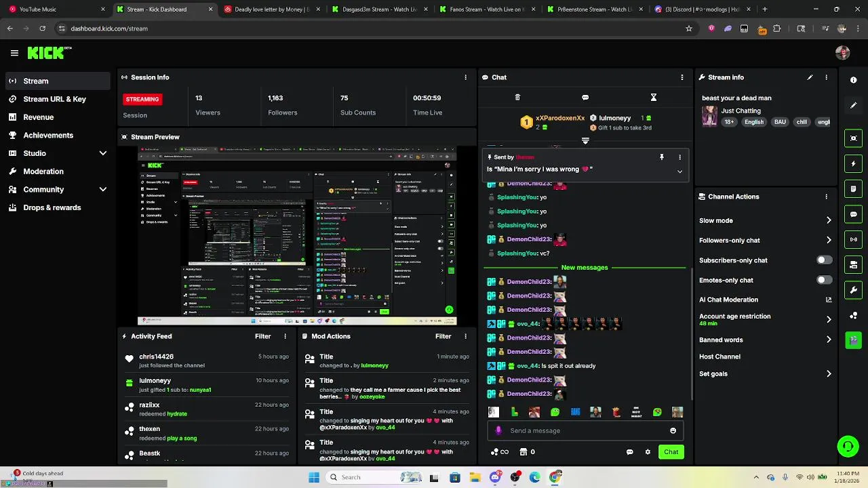Image resolution: width=868 pixels, height=488 pixels.
Task: Select the 18+ stream tag
Action: [729, 122]
